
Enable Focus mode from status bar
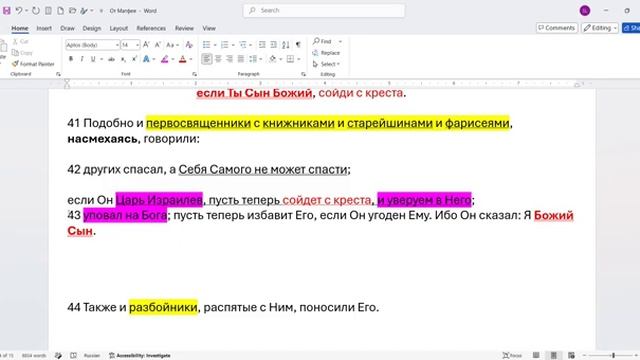pos(512,356)
